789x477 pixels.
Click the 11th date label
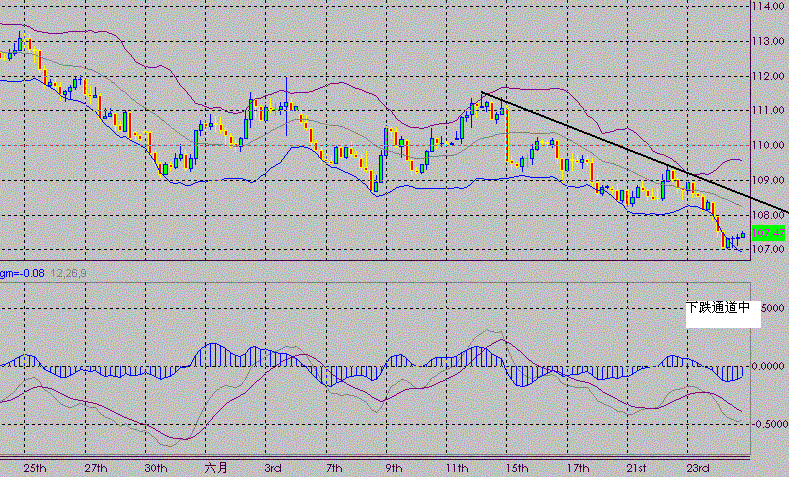(457, 468)
